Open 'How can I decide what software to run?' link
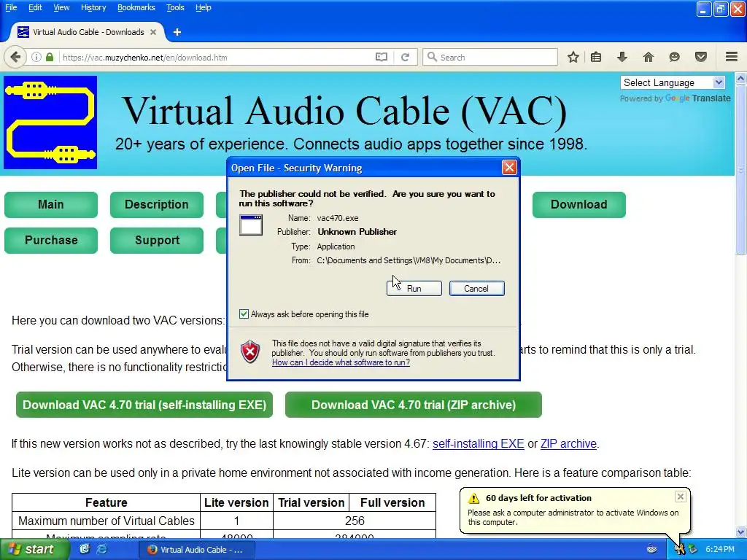 (341, 362)
